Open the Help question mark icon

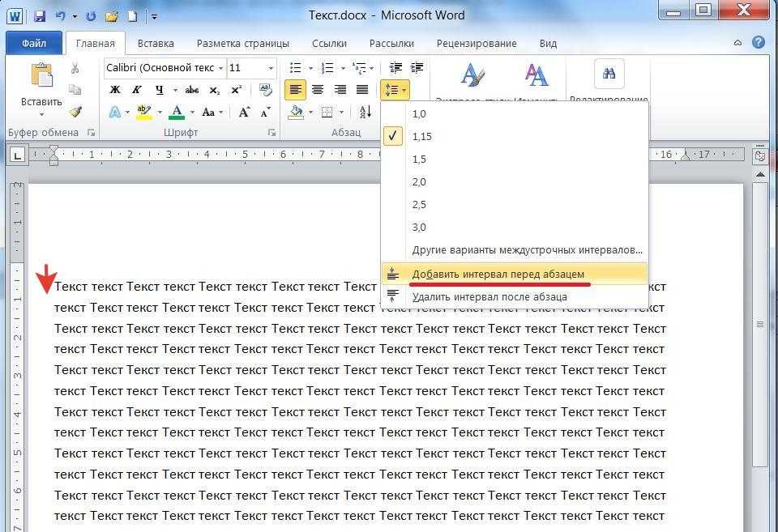click(759, 43)
